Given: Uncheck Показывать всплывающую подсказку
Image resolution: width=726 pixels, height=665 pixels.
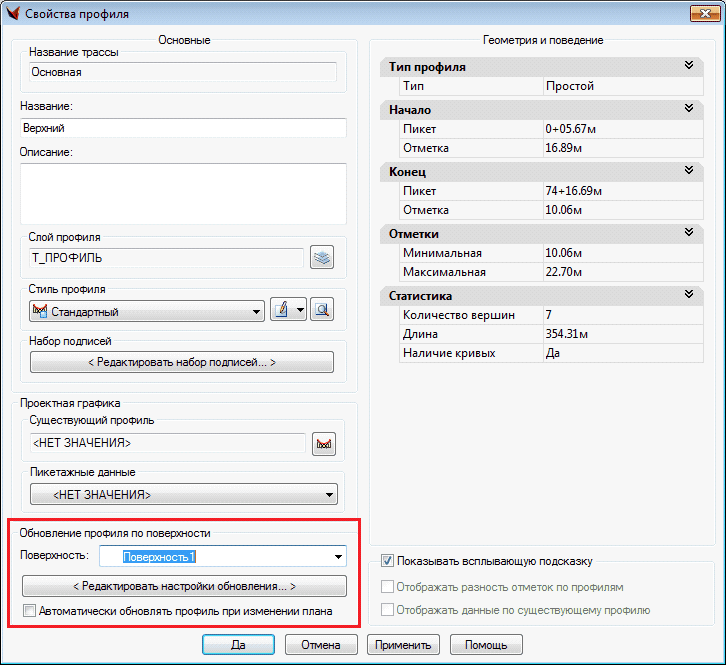Looking at the screenshot, I should pos(388,561).
